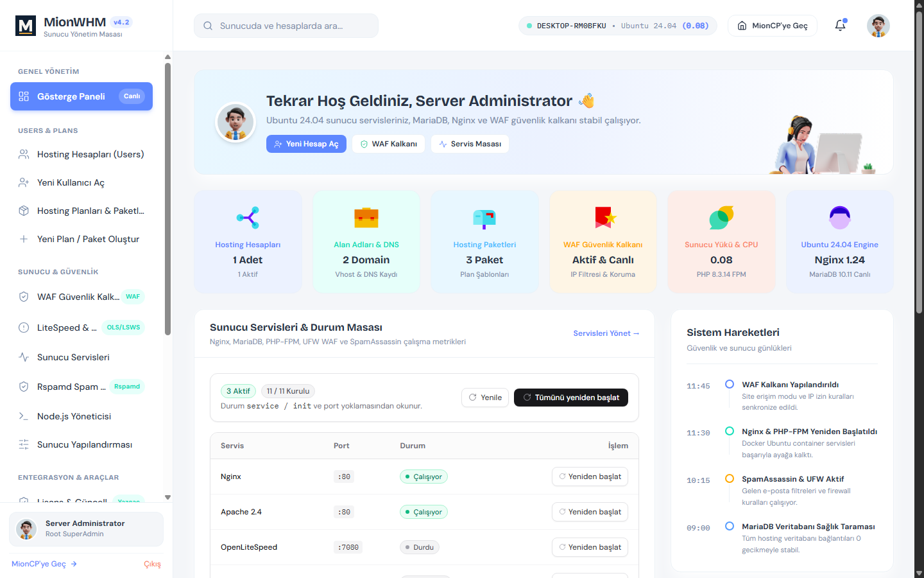924x578 pixels.
Task: Click the sliders icon for Sunucu Yapılandırması
Action: pyautogui.click(x=24, y=444)
